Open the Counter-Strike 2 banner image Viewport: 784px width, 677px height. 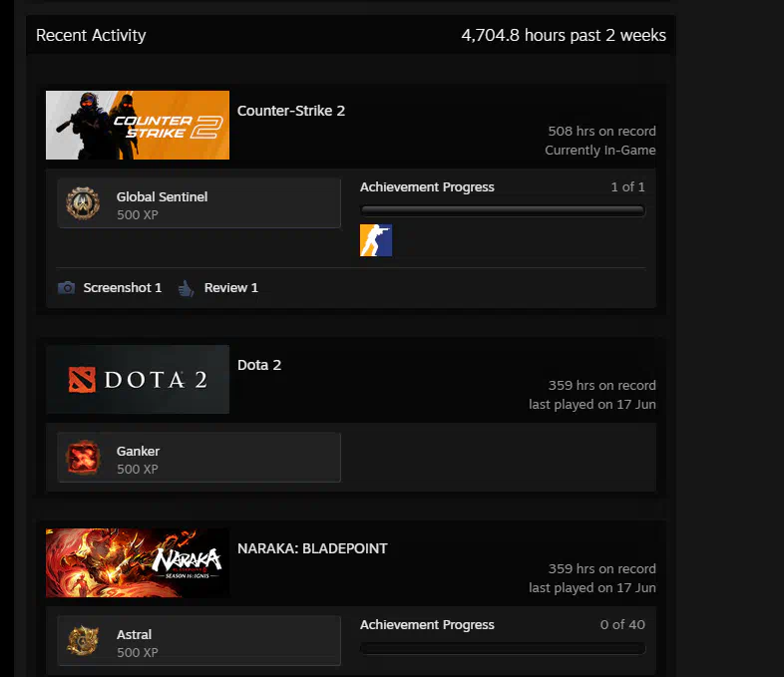[x=138, y=125]
